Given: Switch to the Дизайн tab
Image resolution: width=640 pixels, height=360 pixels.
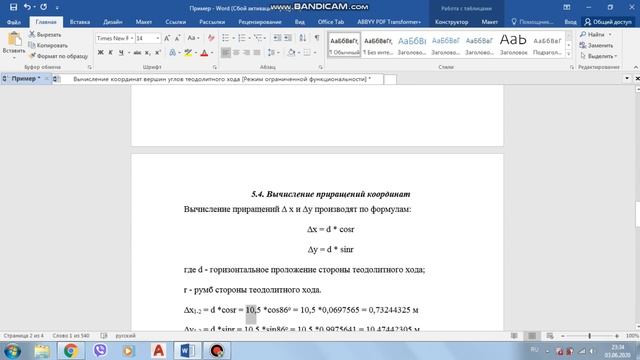Looking at the screenshot, I should click(x=113, y=22).
